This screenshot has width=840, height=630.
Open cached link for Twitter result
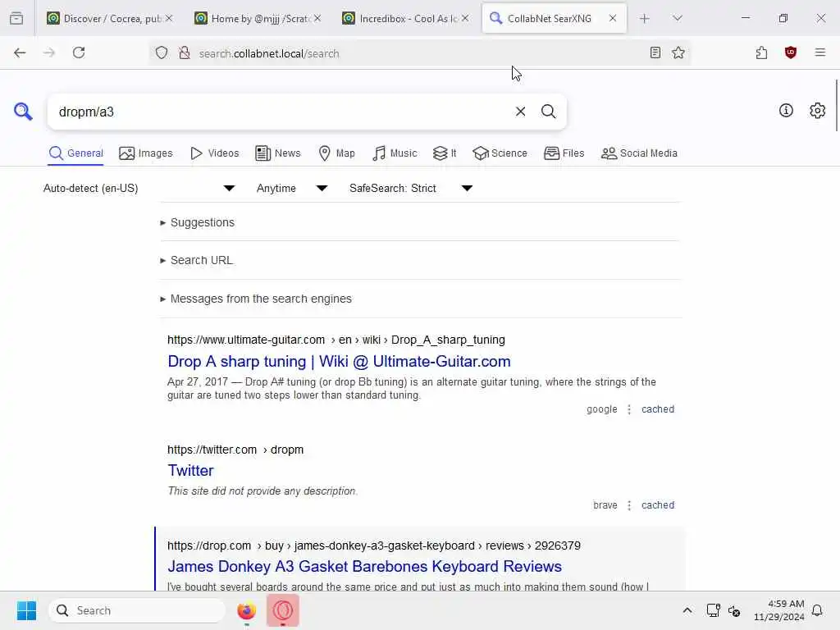(x=657, y=505)
